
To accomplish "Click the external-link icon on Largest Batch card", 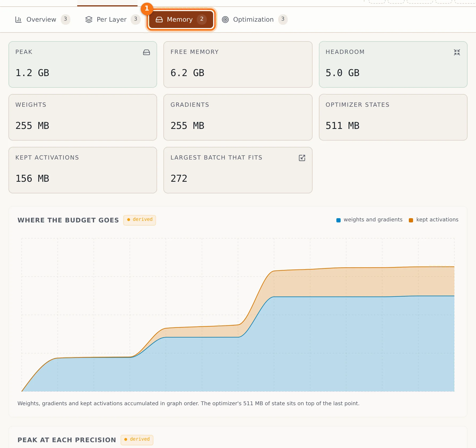I will [x=302, y=158].
